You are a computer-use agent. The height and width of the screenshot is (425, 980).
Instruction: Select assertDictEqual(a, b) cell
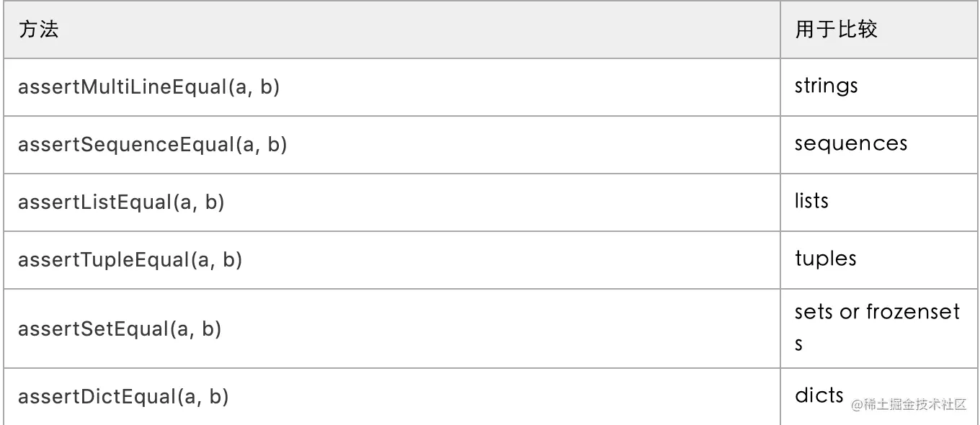click(x=391, y=396)
